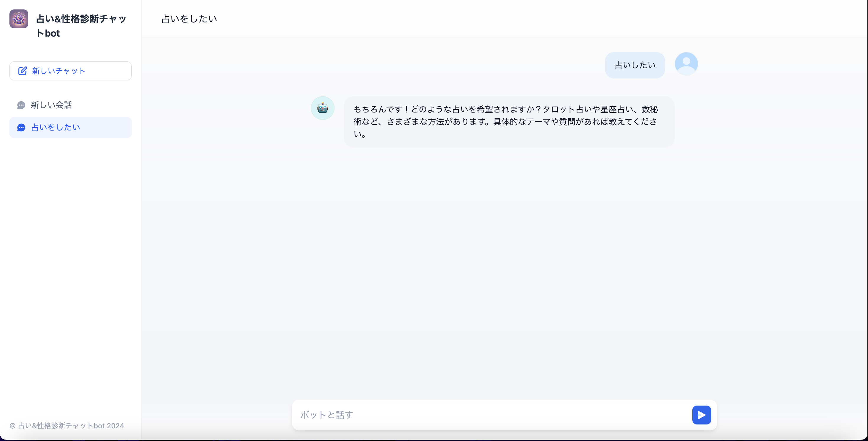Viewport: 868px width, 441px height.
Task: Click the chat icon beside 占いをしたい in sidebar
Action: coord(21,127)
